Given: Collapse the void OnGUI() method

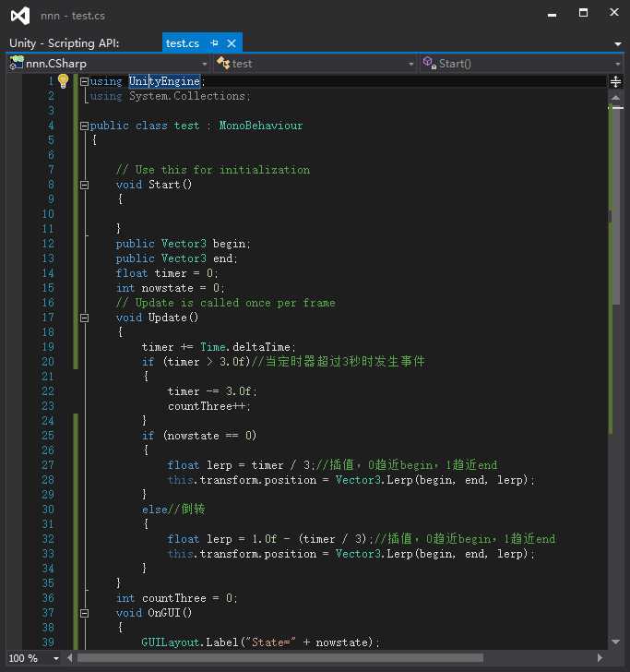Looking at the screenshot, I should tap(84, 613).
